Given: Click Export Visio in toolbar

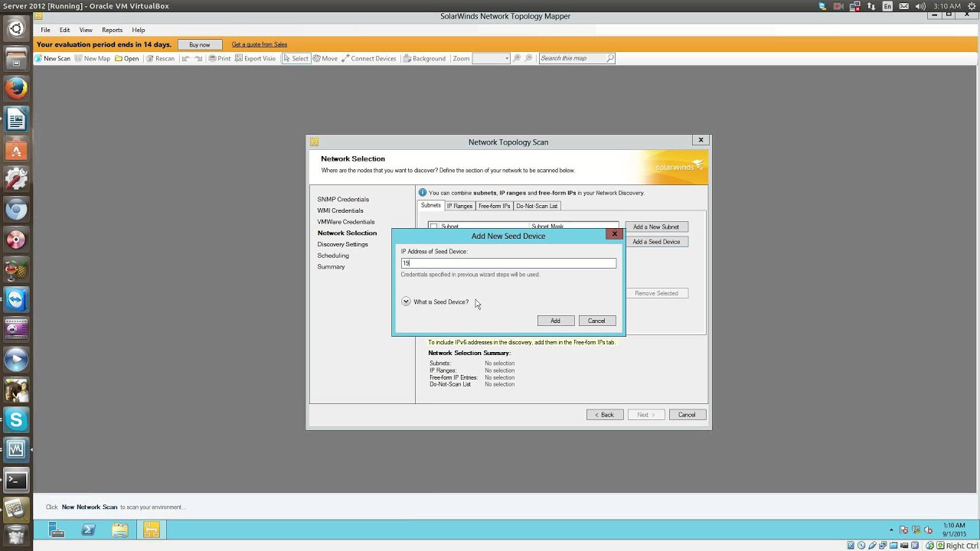Looking at the screenshot, I should click(x=255, y=58).
